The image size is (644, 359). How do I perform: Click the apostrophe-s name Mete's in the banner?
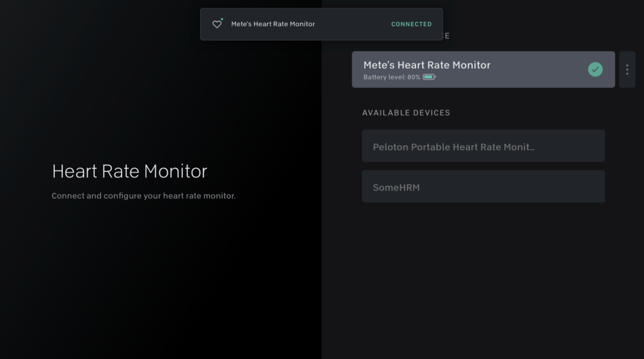241,24
